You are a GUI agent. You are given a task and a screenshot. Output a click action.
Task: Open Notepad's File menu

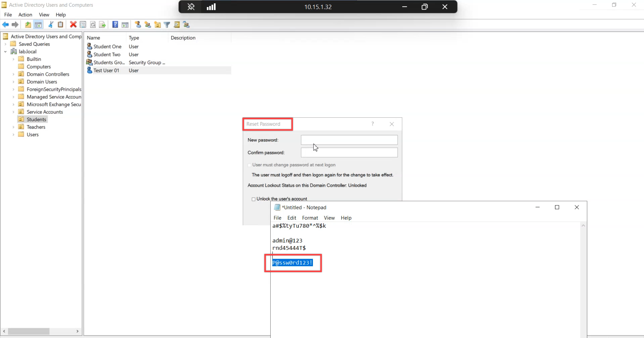point(277,218)
